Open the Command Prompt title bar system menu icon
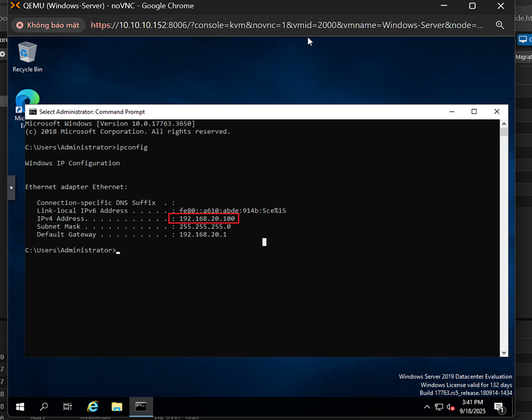The width and height of the screenshot is (532, 420). point(33,112)
